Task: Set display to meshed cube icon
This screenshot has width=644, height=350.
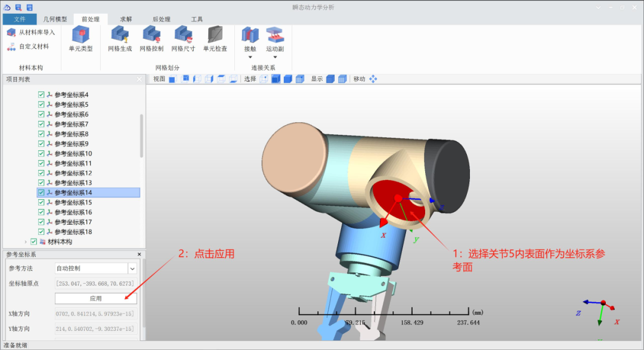Action: point(342,79)
